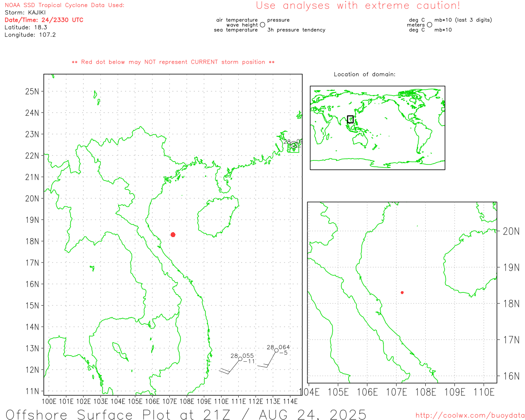
Task: Click 'Latitude: 18.3' text
Action: click(26, 27)
